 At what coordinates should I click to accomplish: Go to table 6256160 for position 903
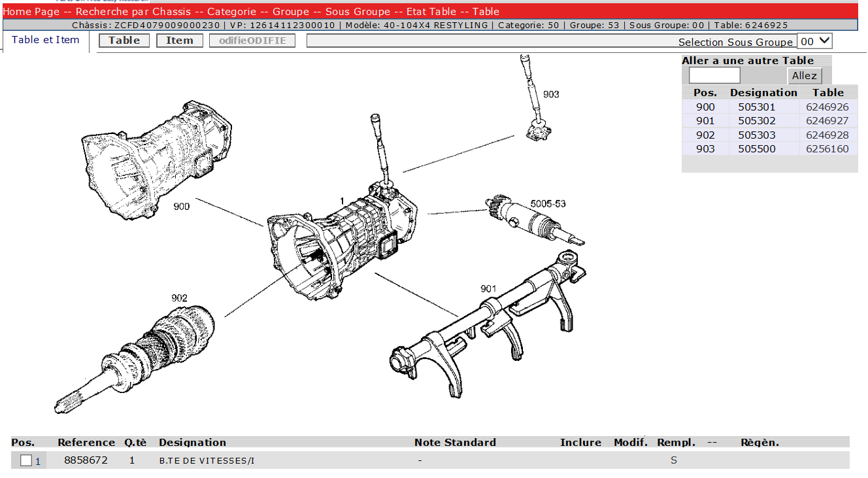[827, 149]
